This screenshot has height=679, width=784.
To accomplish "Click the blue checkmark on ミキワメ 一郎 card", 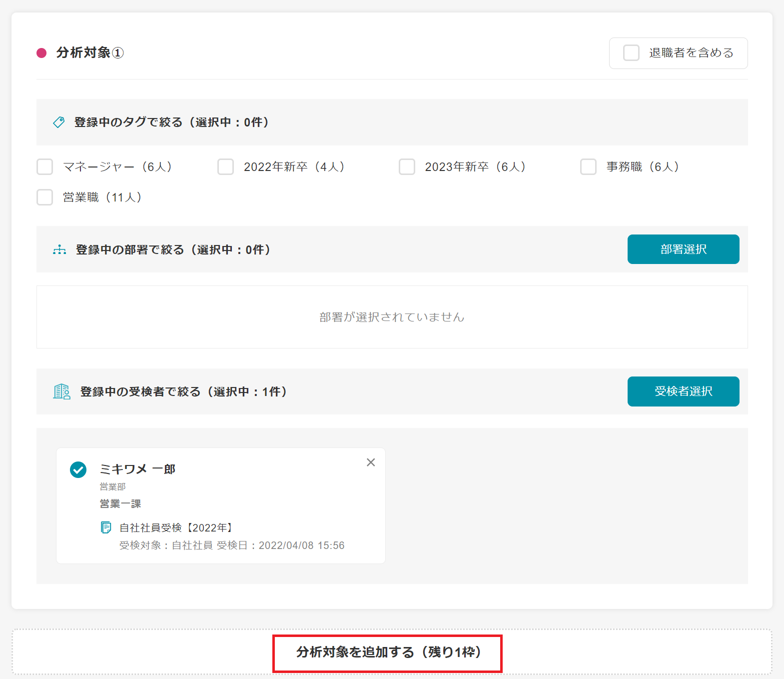I will 78,469.
